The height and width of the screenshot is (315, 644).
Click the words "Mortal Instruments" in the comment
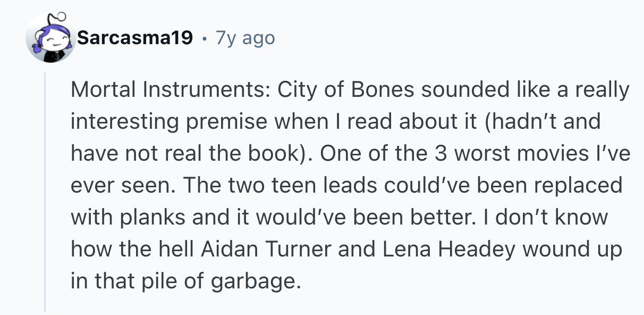(x=170, y=90)
